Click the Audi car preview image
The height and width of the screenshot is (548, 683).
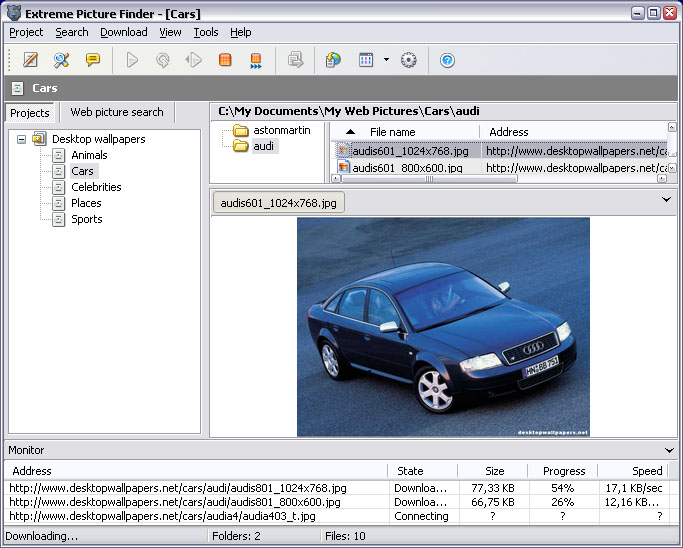pyautogui.click(x=443, y=327)
